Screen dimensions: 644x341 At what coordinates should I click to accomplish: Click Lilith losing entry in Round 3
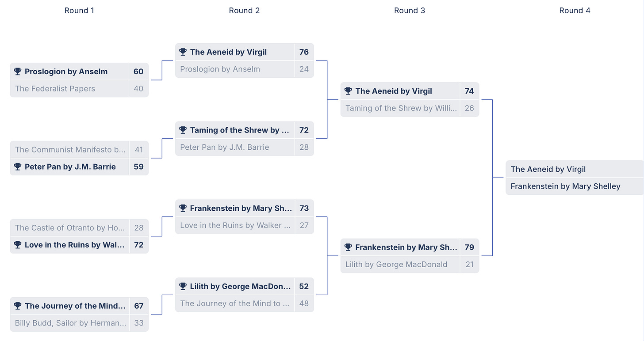(410, 265)
